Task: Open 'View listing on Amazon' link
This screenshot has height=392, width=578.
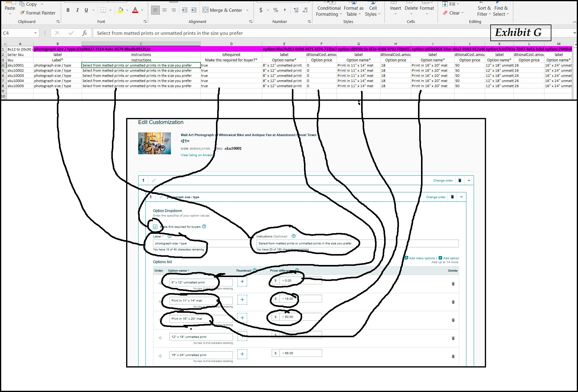Action: 197,155
